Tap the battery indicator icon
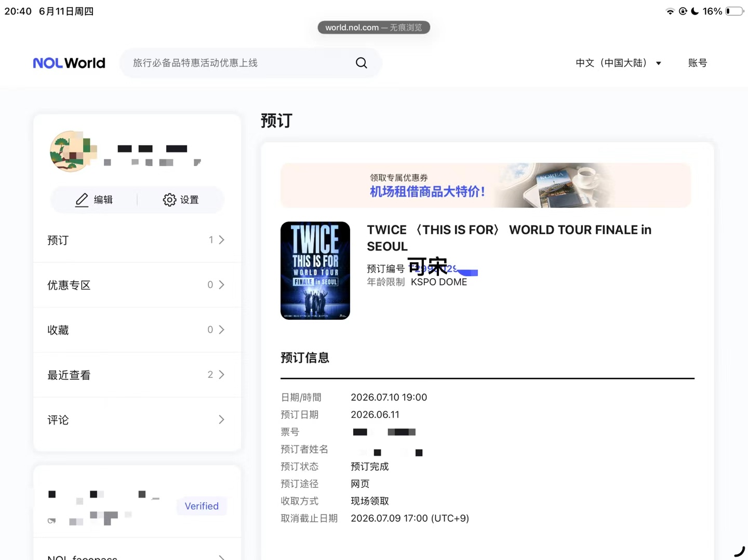Image resolution: width=748 pixels, height=560 pixels. coord(734,11)
